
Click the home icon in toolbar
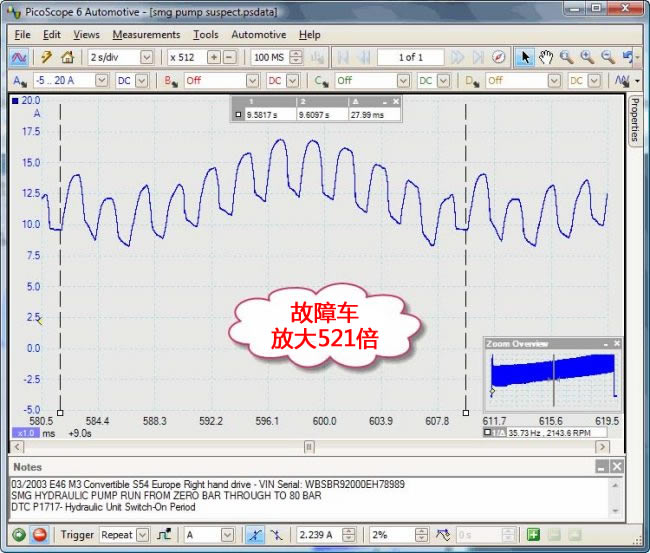click(67, 57)
